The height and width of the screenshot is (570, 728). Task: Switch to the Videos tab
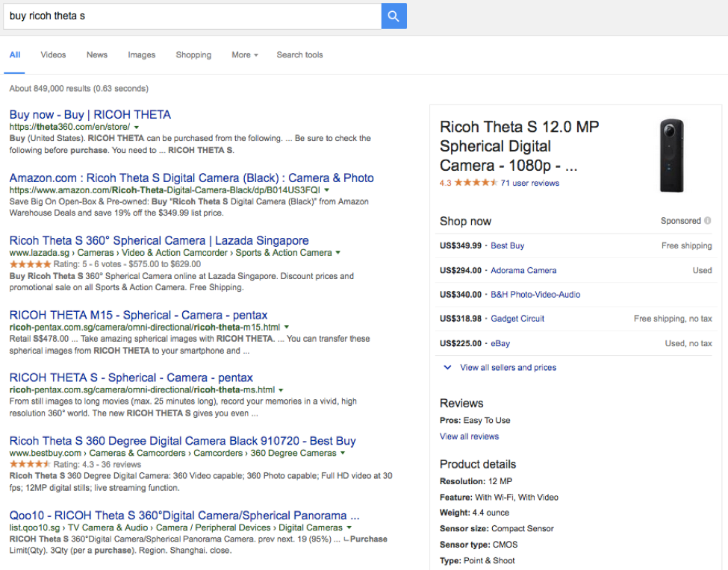pos(53,55)
